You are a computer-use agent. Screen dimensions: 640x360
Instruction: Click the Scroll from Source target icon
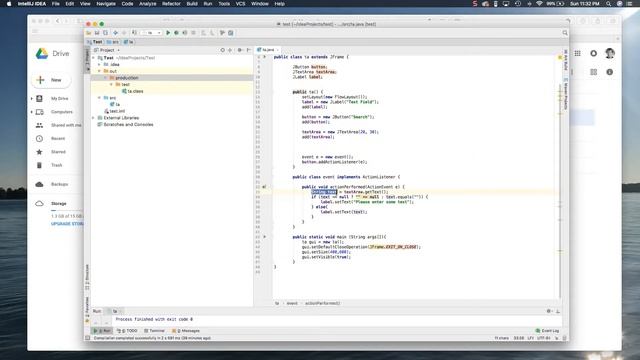(222, 50)
